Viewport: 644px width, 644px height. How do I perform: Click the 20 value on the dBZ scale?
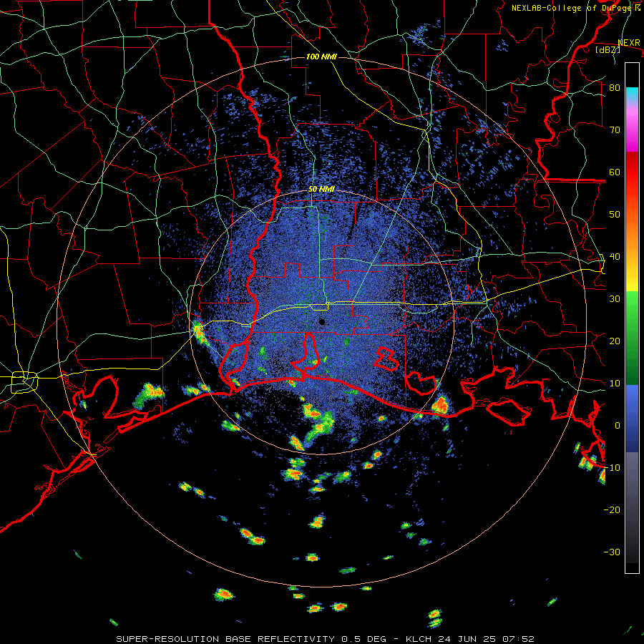615,341
